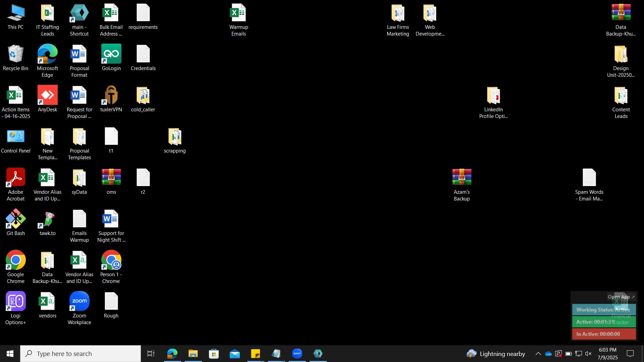Click the muted volume tray icon
This screenshot has height=362, width=644.
(588, 354)
